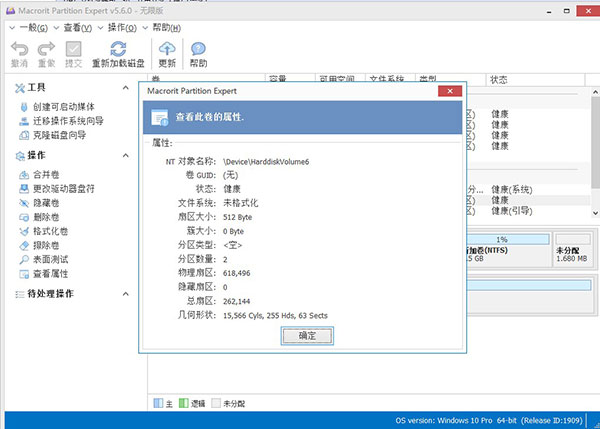This screenshot has width=600, height=429.
Task: Click the Commit (提交) toolbar icon
Action: tap(73, 49)
